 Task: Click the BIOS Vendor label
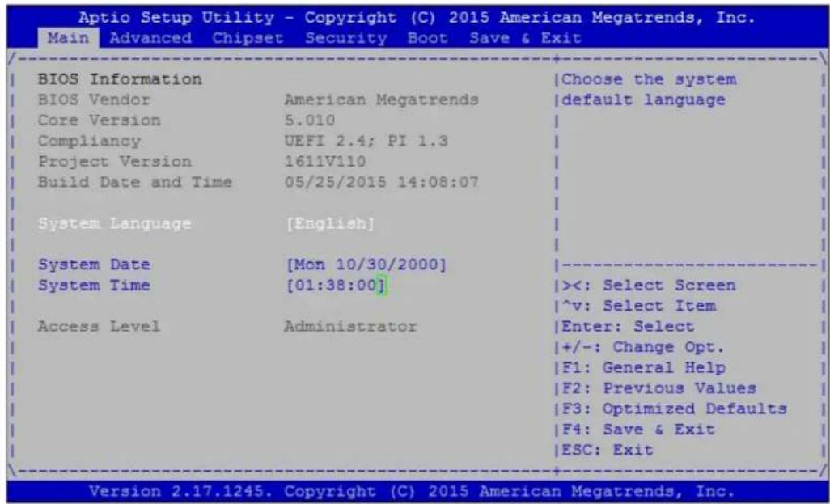click(x=94, y=100)
